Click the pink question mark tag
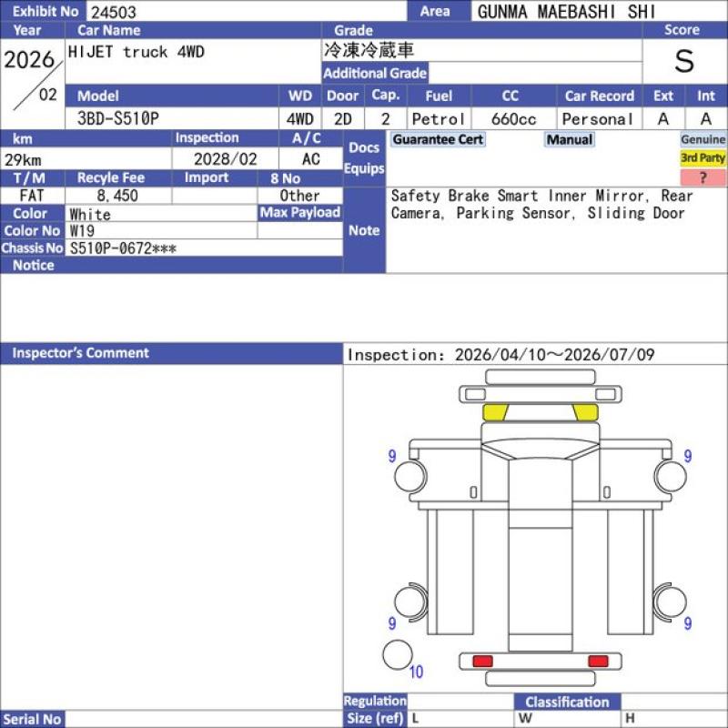The width and height of the screenshot is (728, 728). (703, 177)
